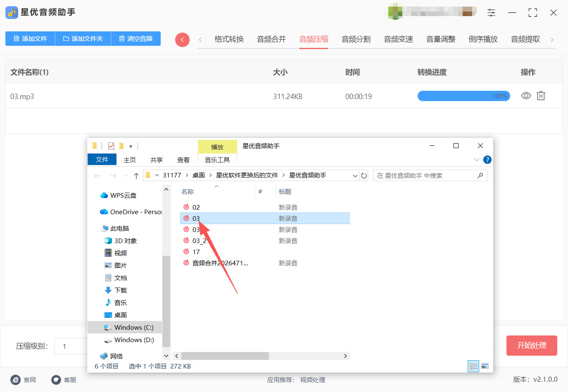Refresh the Explorer address bar location
The height and width of the screenshot is (392, 568).
(x=364, y=176)
